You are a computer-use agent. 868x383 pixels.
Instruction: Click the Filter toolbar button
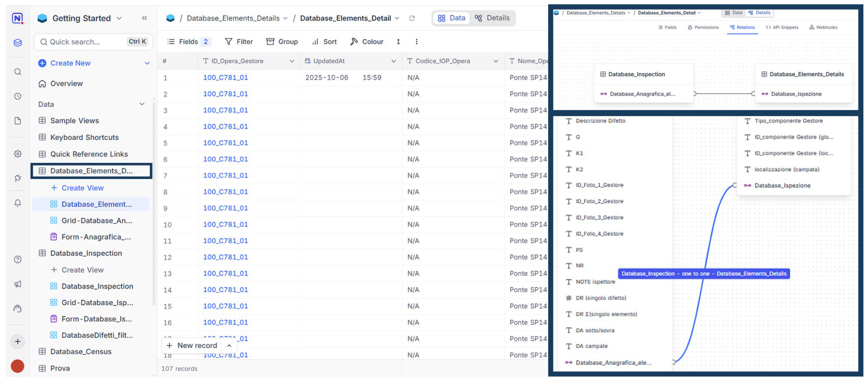(239, 42)
